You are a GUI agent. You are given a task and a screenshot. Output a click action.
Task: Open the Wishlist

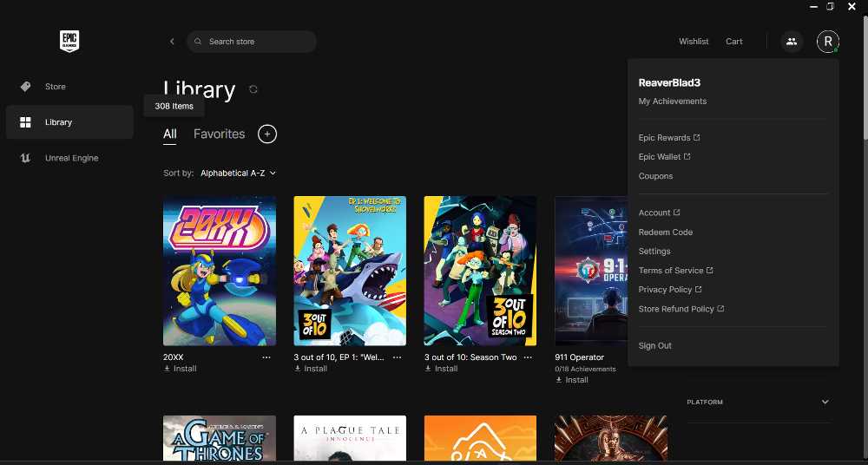(694, 42)
